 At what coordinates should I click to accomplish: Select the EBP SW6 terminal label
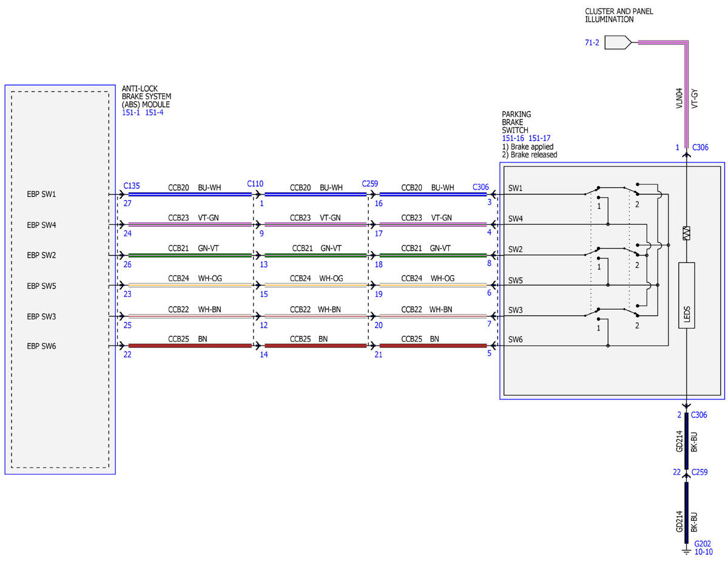41,346
